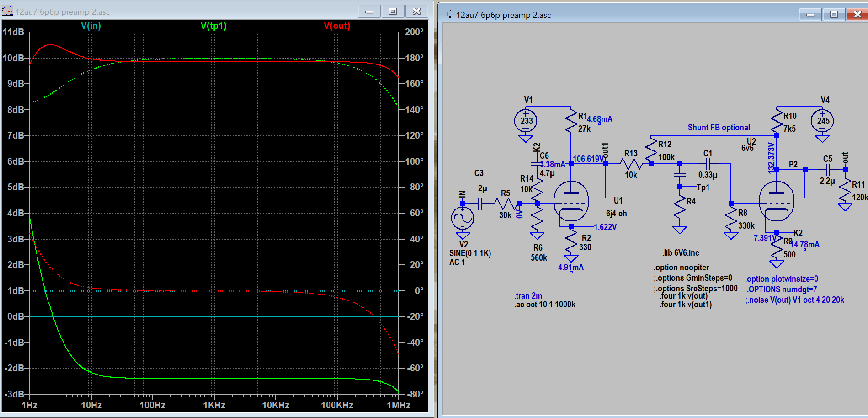
Task: Select capacitor C5 2.2µ symbol
Action: click(828, 170)
